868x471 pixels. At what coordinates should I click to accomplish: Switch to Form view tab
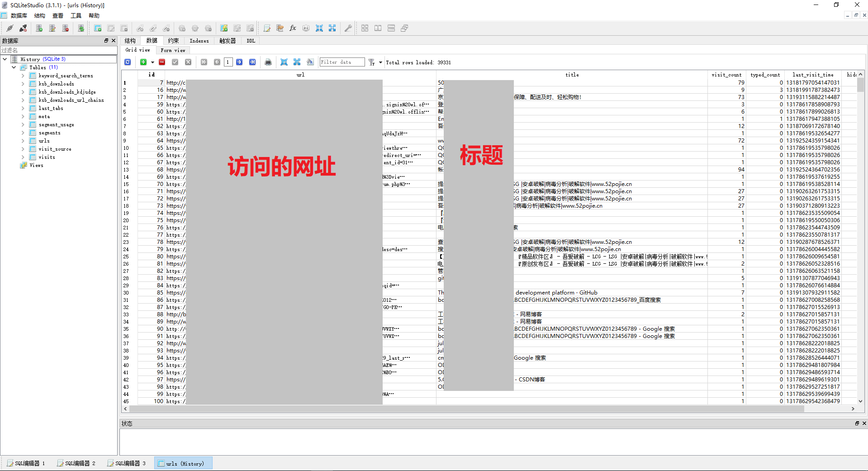pos(173,50)
